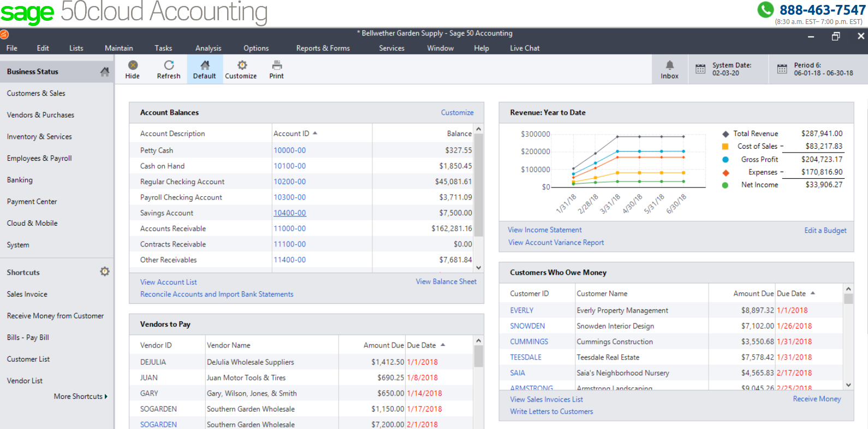Open the Reports & Forms menu
Viewport: 868px width, 429px height.
[323, 48]
